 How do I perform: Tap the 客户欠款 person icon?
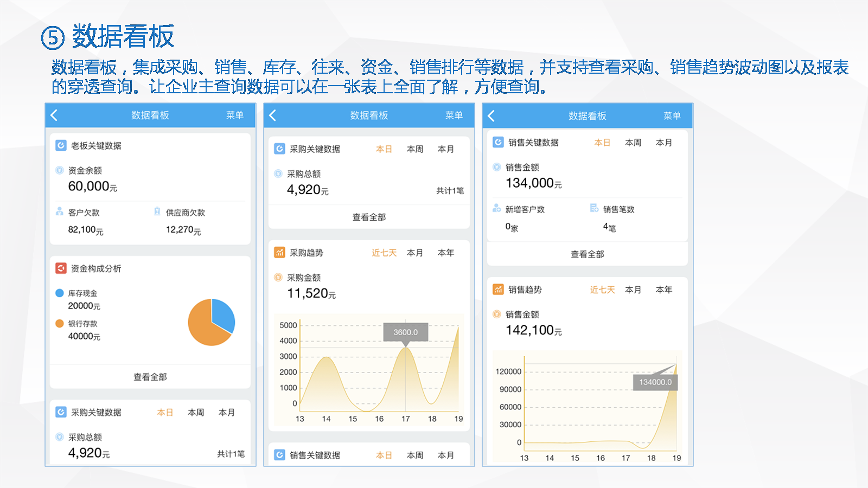(60, 211)
